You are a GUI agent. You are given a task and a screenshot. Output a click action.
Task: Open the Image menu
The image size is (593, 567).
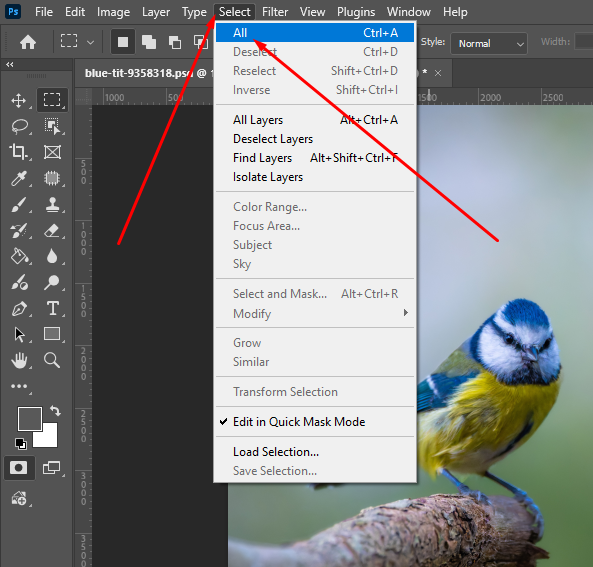(113, 12)
